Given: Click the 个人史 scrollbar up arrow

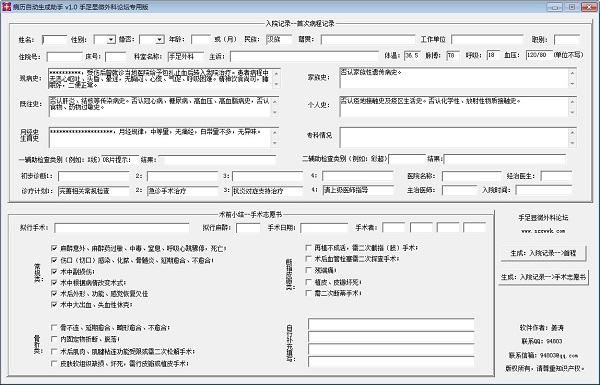Looking at the screenshot, I should [x=572, y=101].
